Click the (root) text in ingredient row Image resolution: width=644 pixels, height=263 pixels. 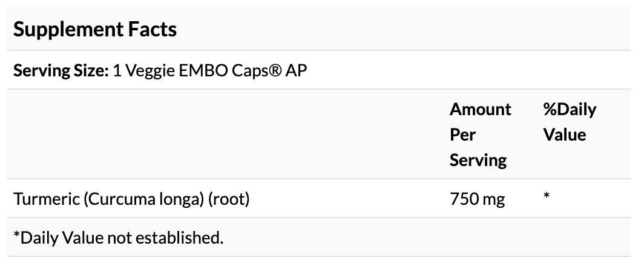[229, 198]
